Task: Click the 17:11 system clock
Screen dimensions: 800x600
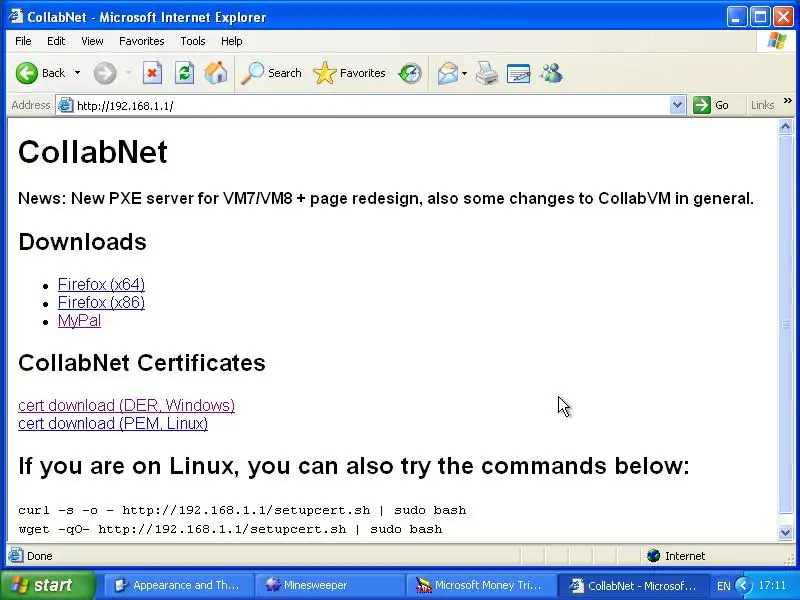Action: point(772,585)
